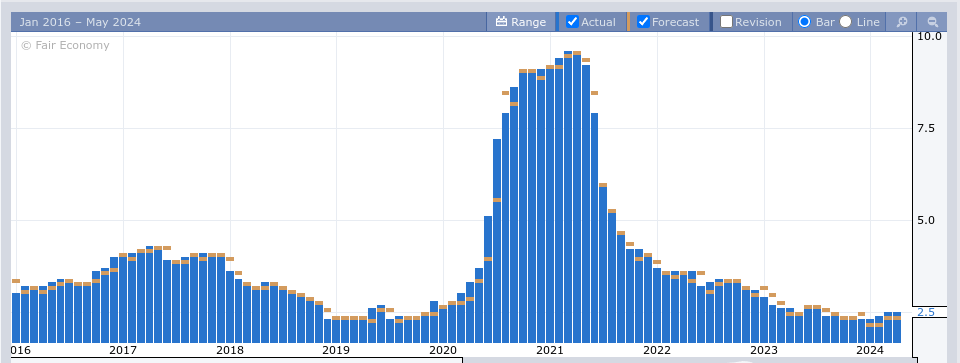Zoom out using magnifier minus icon
Image resolution: width=960 pixels, height=363 pixels.
click(932, 22)
